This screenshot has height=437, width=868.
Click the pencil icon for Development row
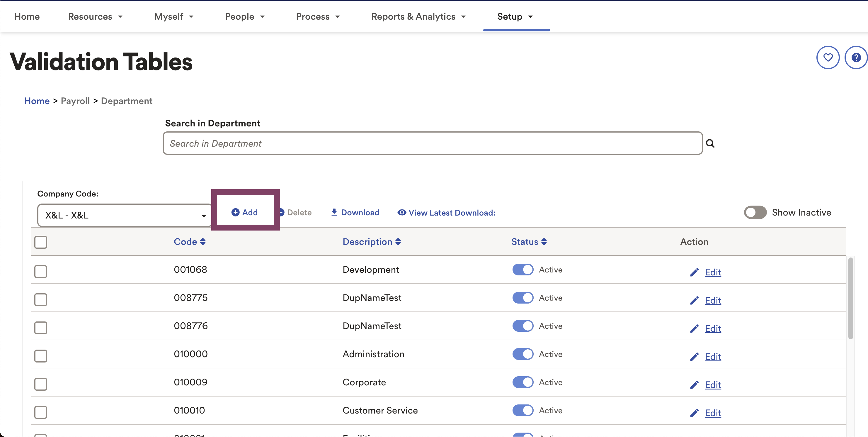tap(694, 272)
